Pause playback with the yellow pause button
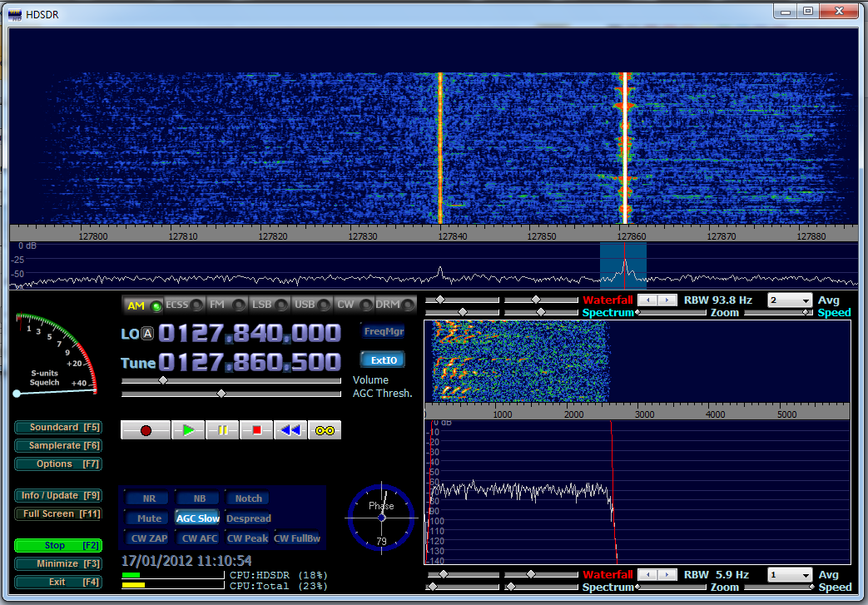868x605 pixels. tap(222, 430)
